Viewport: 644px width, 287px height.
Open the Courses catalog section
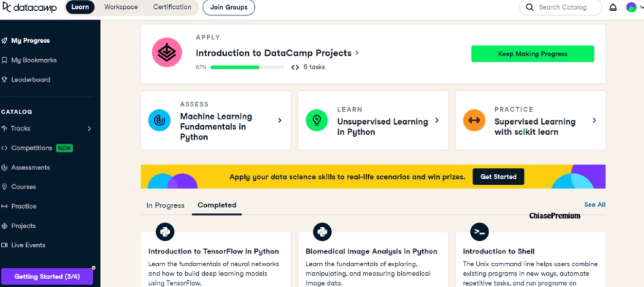(23, 186)
